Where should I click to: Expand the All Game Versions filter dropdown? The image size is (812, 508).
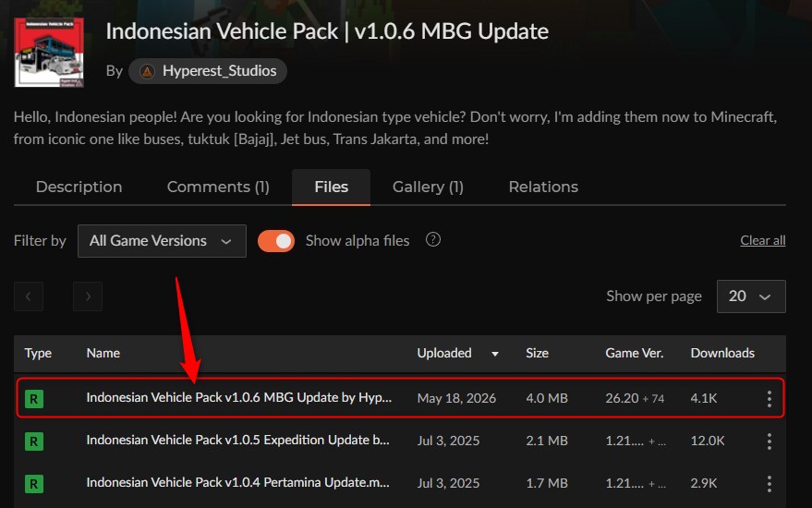(162, 241)
